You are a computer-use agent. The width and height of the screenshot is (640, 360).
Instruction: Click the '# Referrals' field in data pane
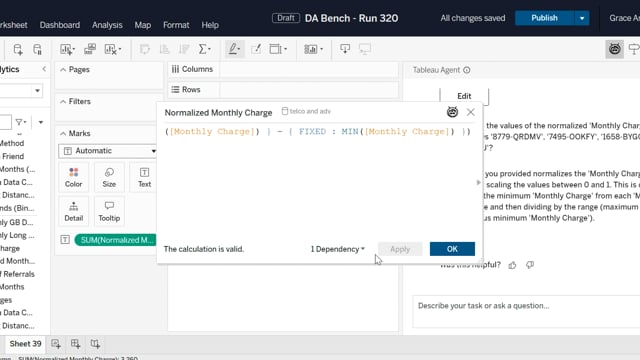[17, 274]
